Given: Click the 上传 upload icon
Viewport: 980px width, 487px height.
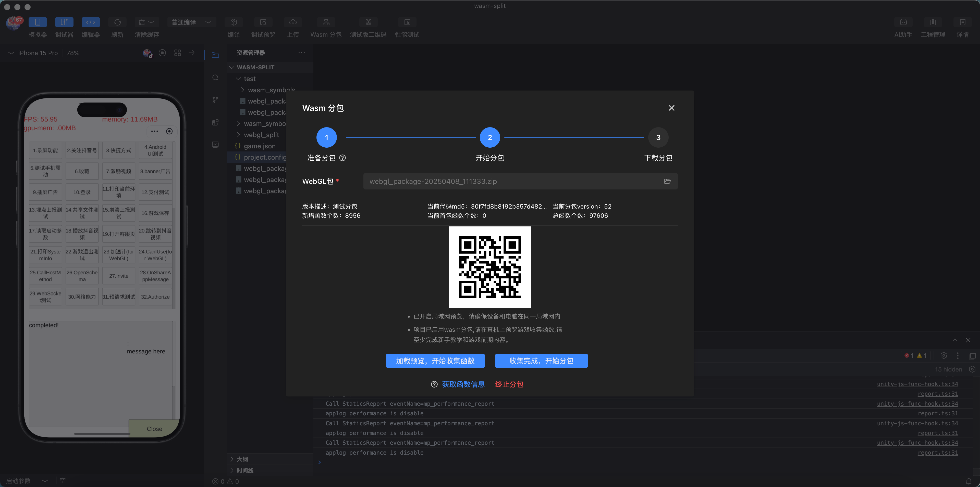Looking at the screenshot, I should (x=292, y=22).
